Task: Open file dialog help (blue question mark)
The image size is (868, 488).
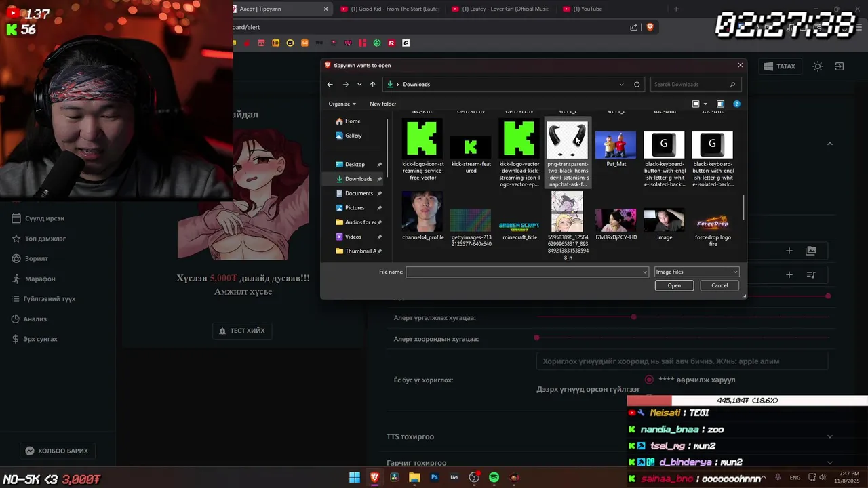Action: 736,104
